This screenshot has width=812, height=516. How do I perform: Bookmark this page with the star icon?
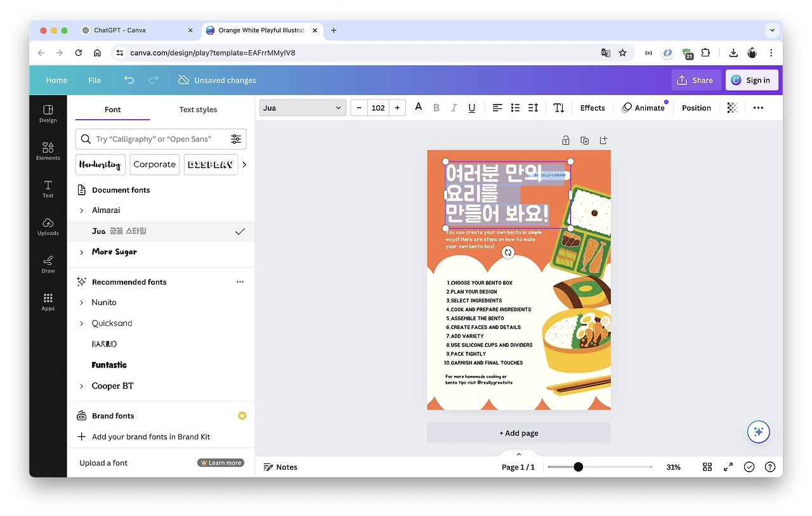(622, 53)
